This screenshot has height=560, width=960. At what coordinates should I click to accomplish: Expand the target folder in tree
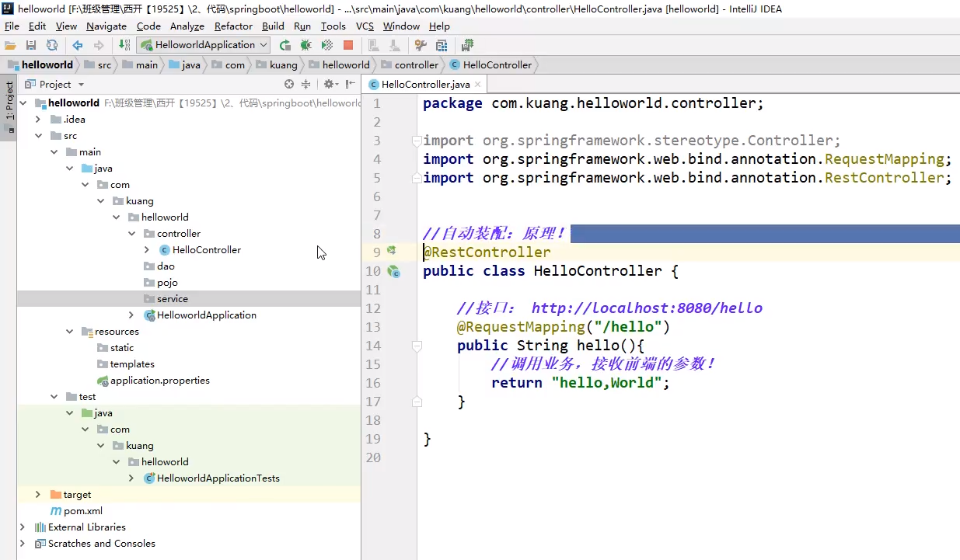pyautogui.click(x=38, y=495)
